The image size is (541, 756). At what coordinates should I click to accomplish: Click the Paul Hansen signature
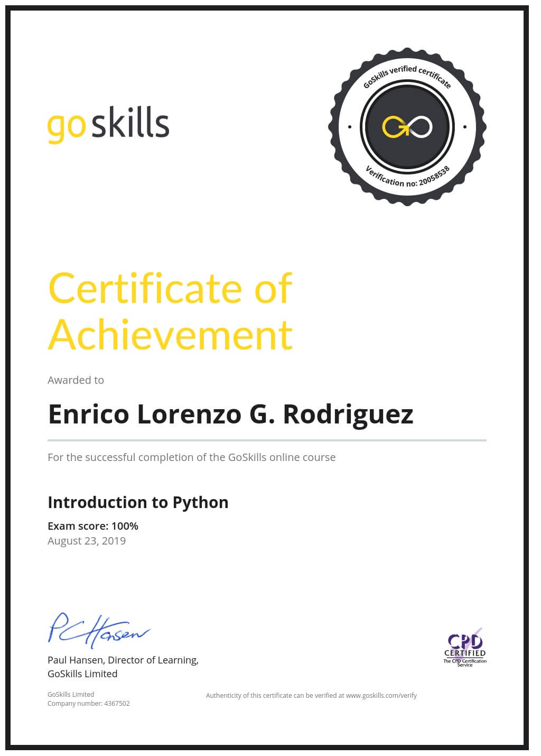coord(99,630)
